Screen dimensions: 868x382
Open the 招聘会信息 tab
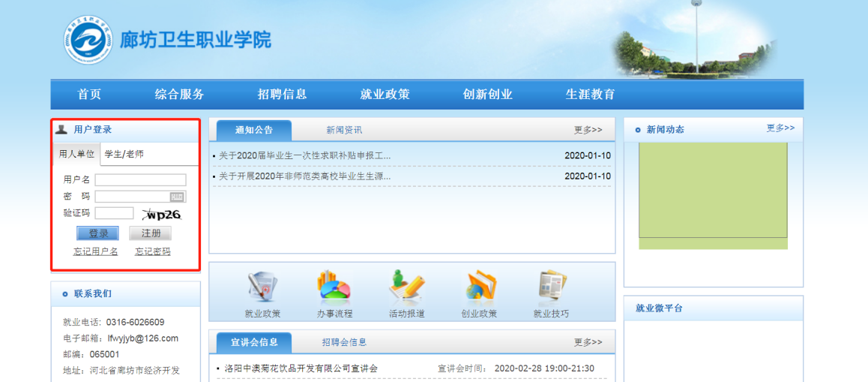[x=344, y=342]
